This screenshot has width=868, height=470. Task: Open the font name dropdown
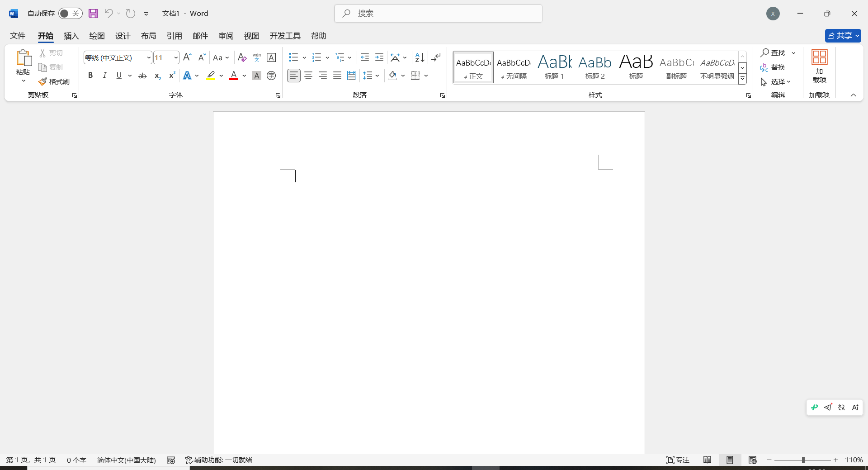pyautogui.click(x=149, y=57)
